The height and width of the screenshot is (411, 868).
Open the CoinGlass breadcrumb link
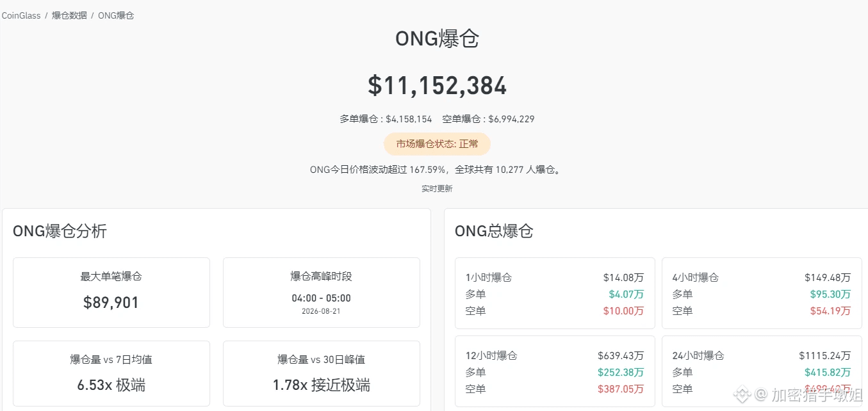click(20, 15)
